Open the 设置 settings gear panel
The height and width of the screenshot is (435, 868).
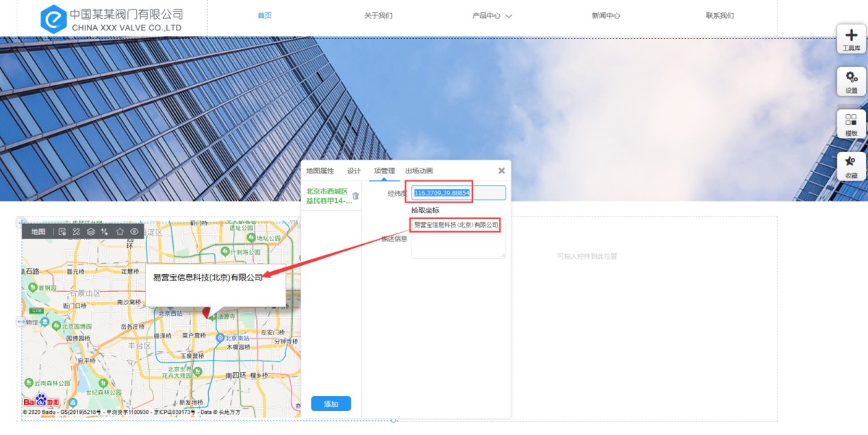coord(851,81)
